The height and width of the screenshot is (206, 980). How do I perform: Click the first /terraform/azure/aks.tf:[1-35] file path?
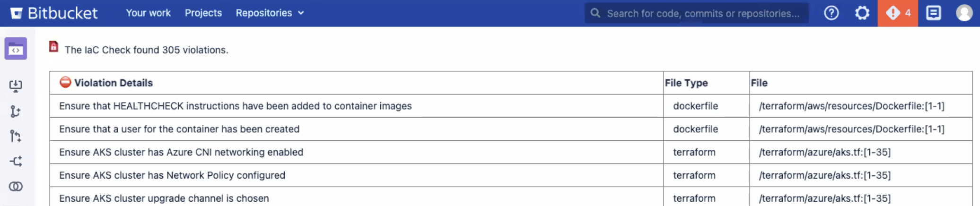point(824,153)
